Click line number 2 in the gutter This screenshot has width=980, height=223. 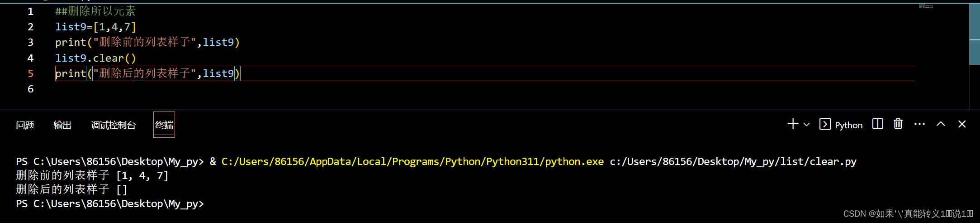pyautogui.click(x=30, y=27)
